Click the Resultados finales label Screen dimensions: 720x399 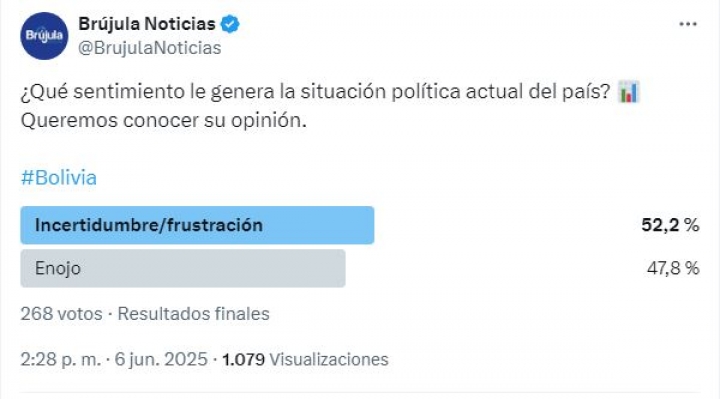193,314
